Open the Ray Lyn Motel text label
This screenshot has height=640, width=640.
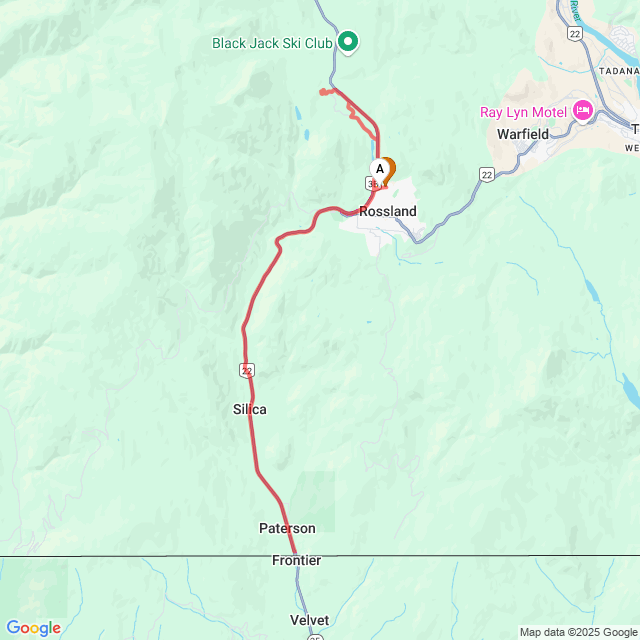pyautogui.click(x=523, y=112)
